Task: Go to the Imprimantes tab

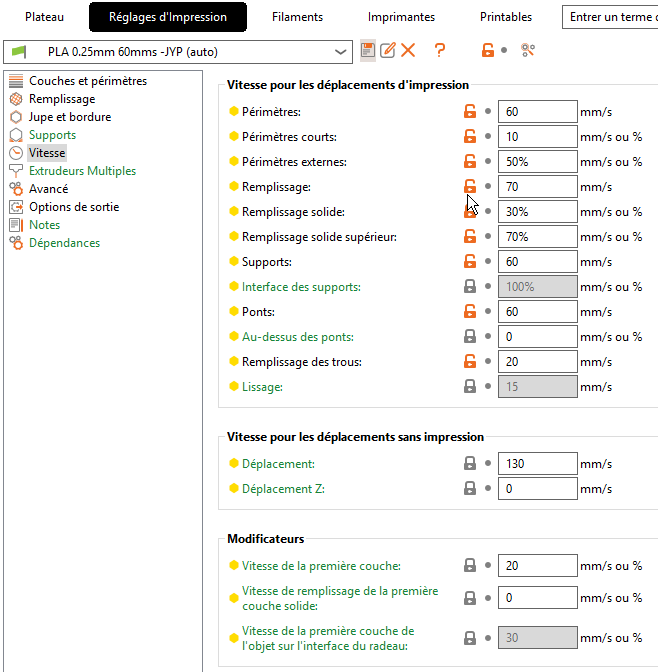Action: (401, 17)
